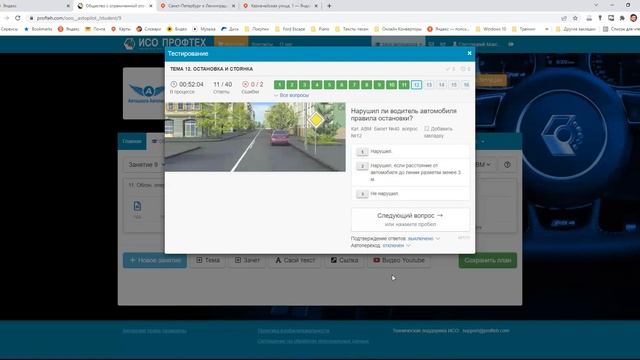Open the 'Покупки' bookmarks folder
The height and width of the screenshot is (360, 640).
click(x=257, y=29)
